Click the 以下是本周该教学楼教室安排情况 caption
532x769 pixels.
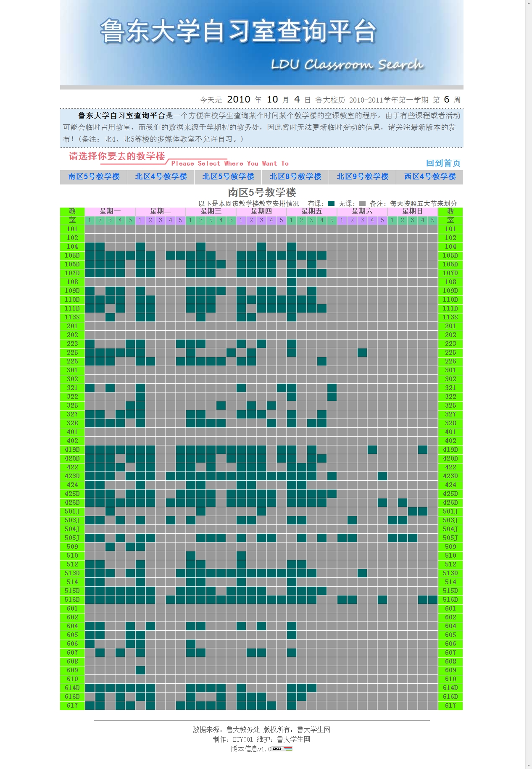249,203
